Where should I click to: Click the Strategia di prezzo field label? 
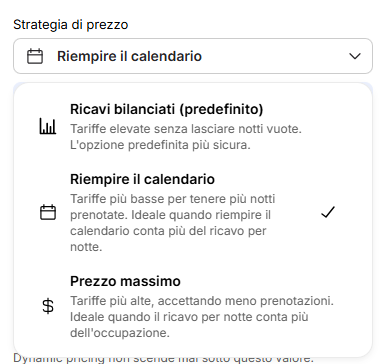pyautogui.click(x=71, y=25)
